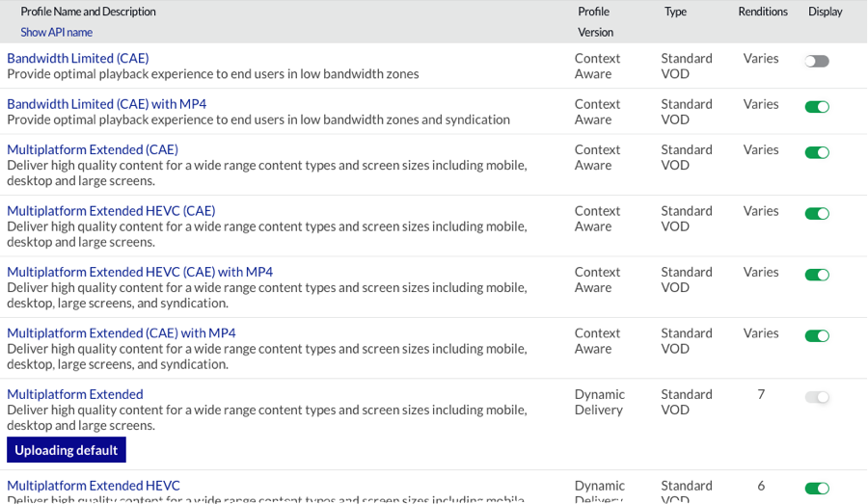Click the greyed Multiplatform Extended display toggle
868x504 pixels.
pyautogui.click(x=817, y=397)
